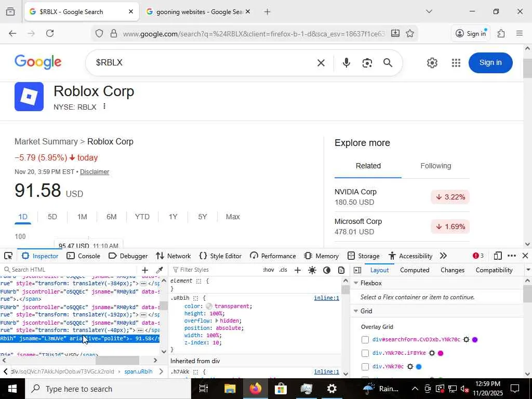The image size is (532, 399).
Task: Click the element picker icon in DevTools
Action: [8, 256]
